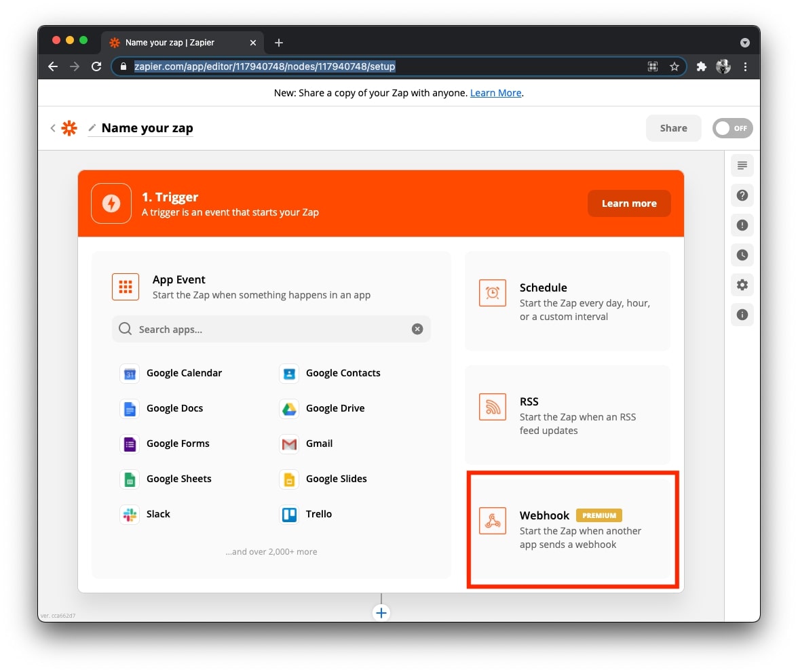This screenshot has width=798, height=672.
Task: Choose the Schedule alarm clock icon
Action: click(492, 292)
